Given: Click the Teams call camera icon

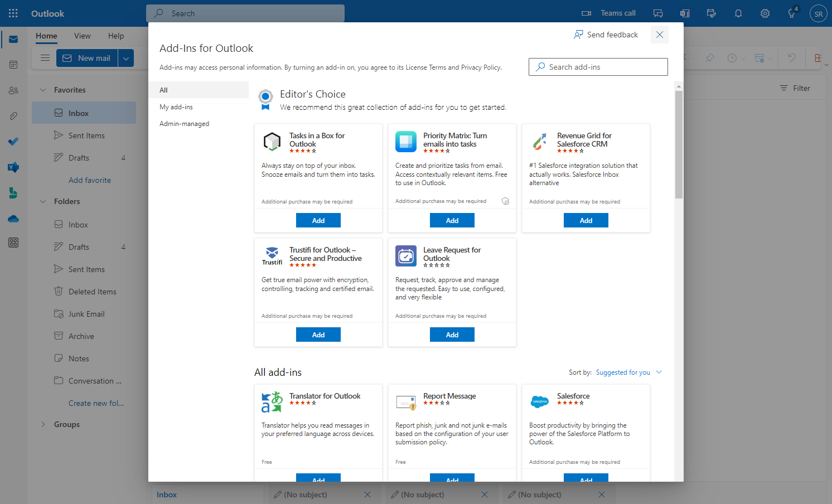Looking at the screenshot, I should [586, 13].
